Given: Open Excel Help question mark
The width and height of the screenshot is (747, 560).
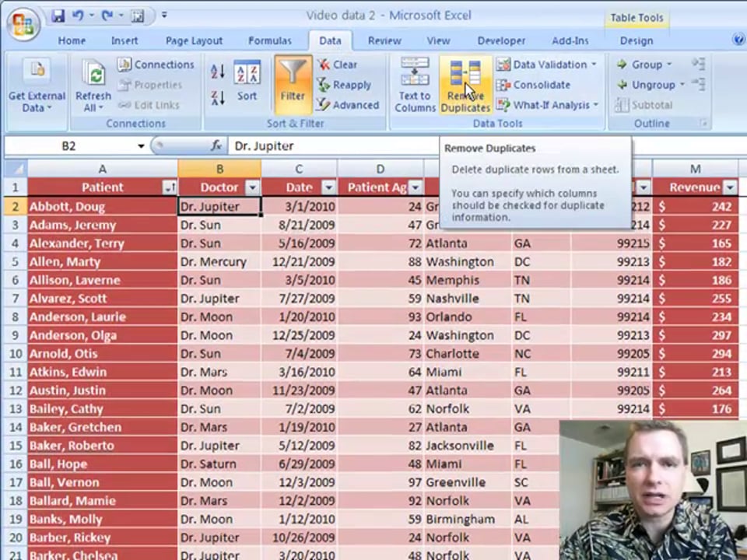Looking at the screenshot, I should [x=738, y=39].
